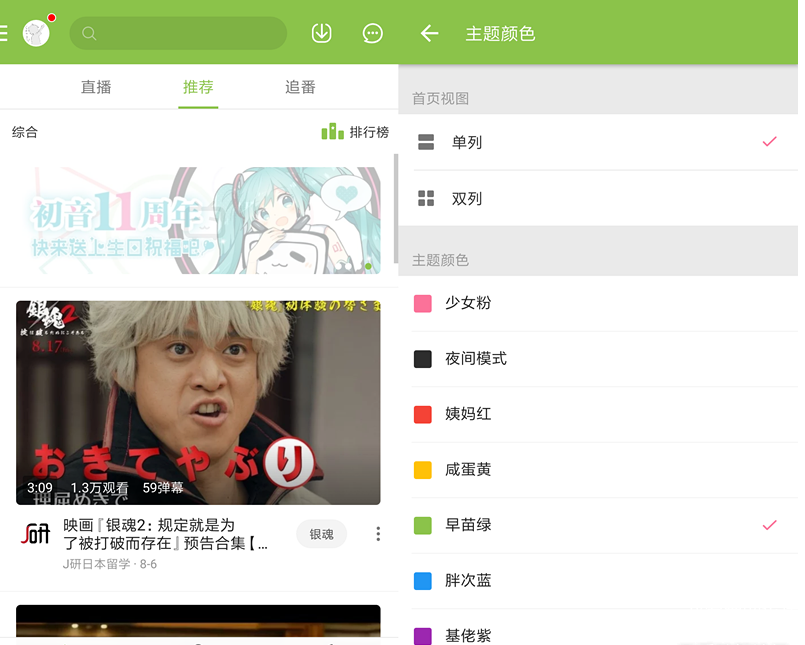
Task: Click the purple 基佬紫 swatch
Action: point(423,636)
